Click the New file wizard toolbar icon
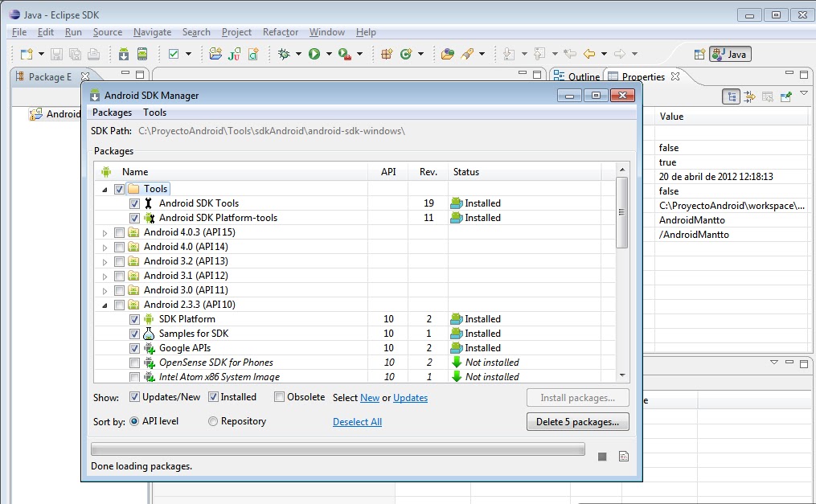816x504 pixels. click(26, 54)
